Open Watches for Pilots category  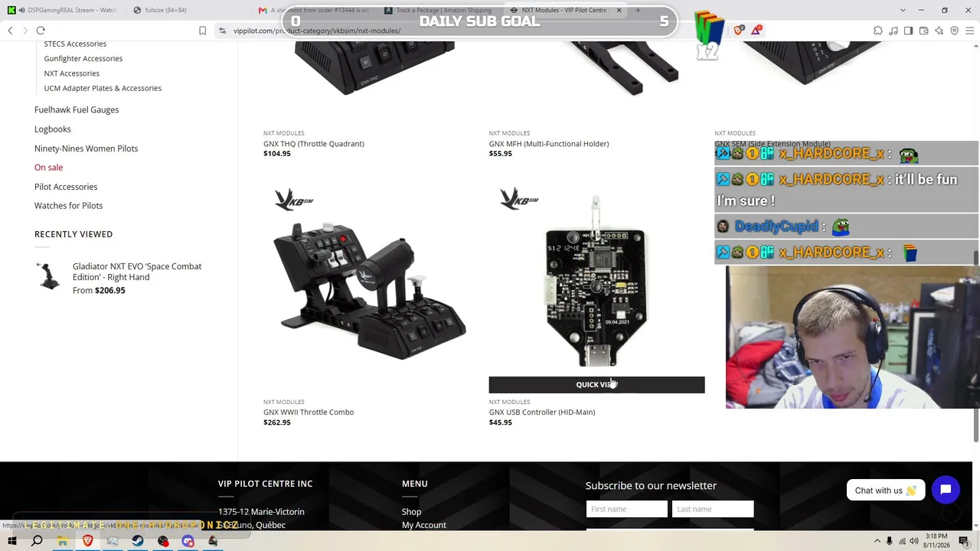pos(69,206)
